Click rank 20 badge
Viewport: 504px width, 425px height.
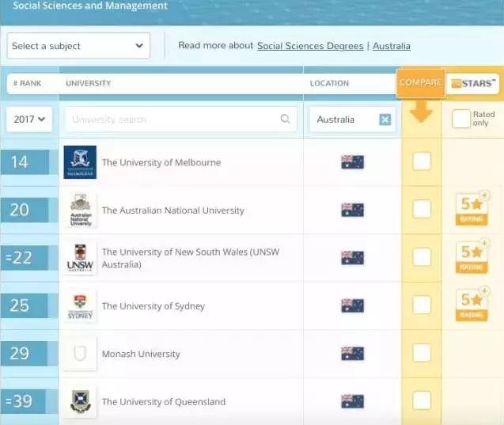[x=25, y=210]
